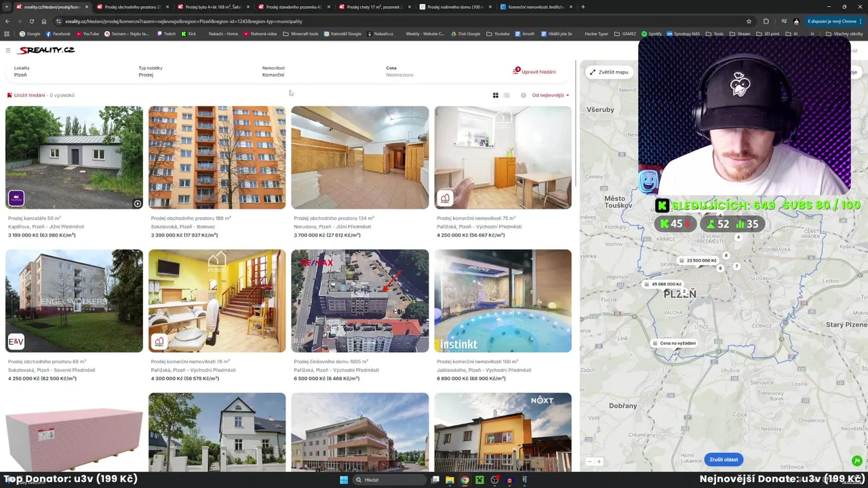
Task: Click Uložit hledání link
Action: (x=30, y=96)
